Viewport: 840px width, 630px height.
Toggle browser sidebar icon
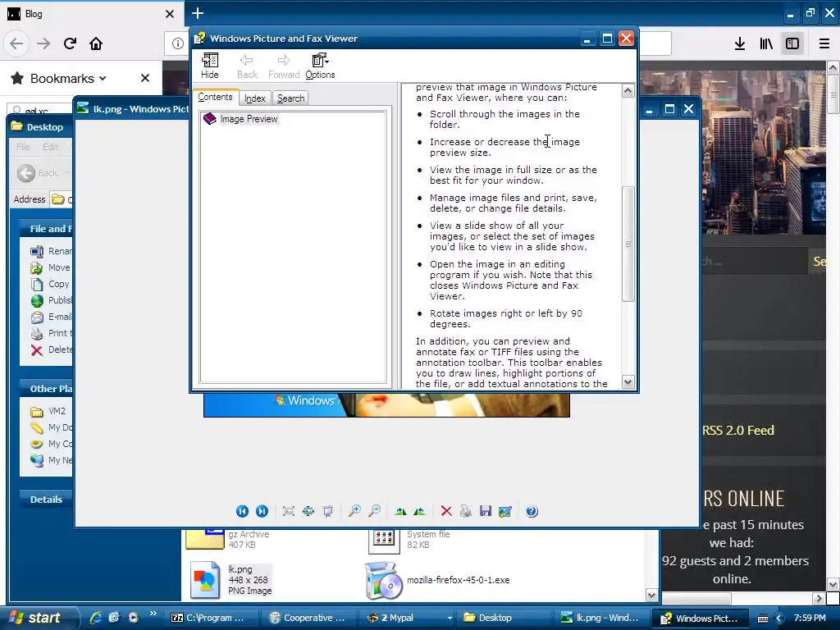[x=792, y=43]
